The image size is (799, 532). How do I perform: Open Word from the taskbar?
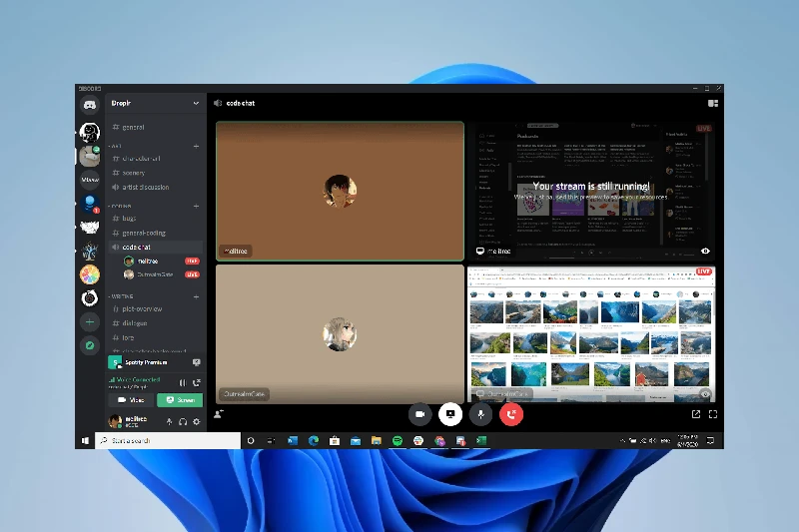pyautogui.click(x=293, y=441)
